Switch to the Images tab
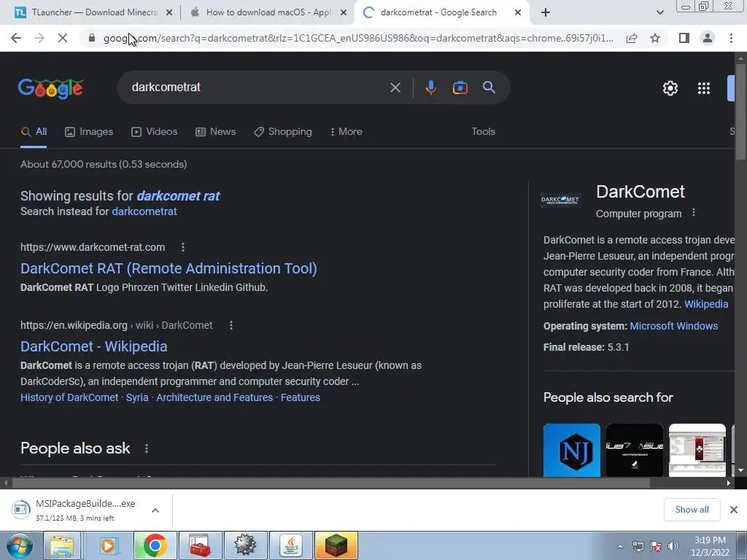The width and height of the screenshot is (747, 560). [89, 132]
